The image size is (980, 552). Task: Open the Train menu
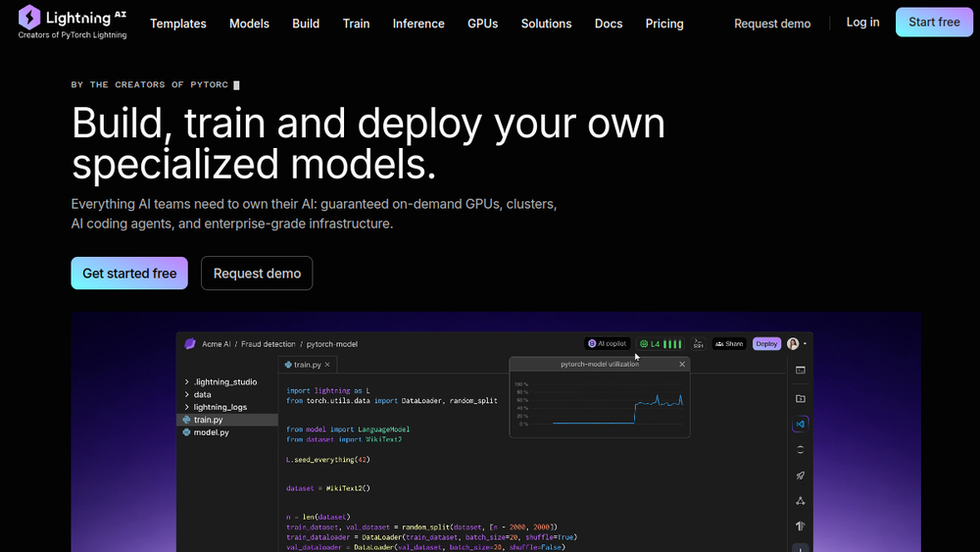coord(357,24)
